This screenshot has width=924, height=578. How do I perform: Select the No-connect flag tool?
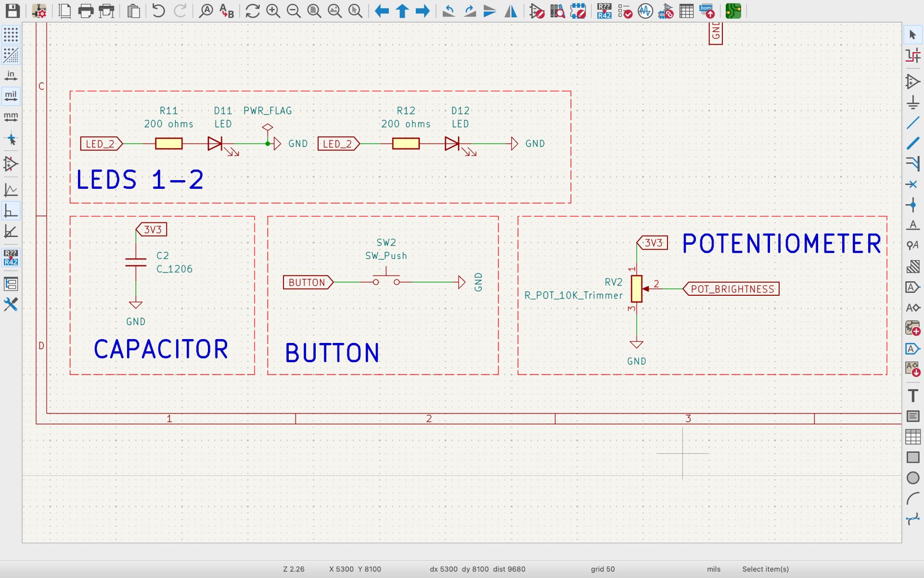[x=912, y=184]
